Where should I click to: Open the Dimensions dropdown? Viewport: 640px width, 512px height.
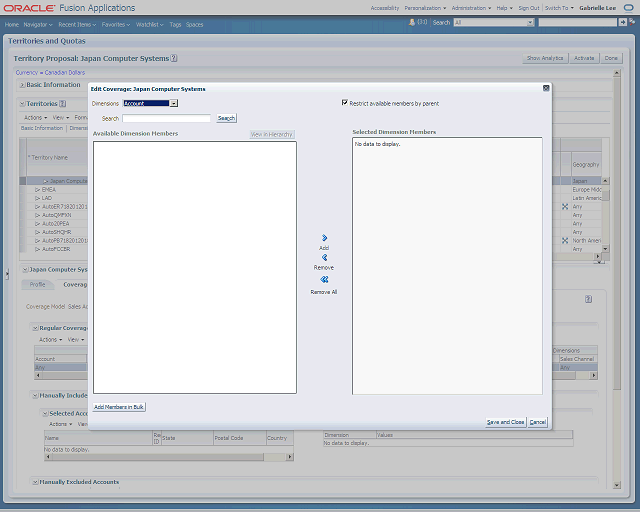(x=174, y=103)
